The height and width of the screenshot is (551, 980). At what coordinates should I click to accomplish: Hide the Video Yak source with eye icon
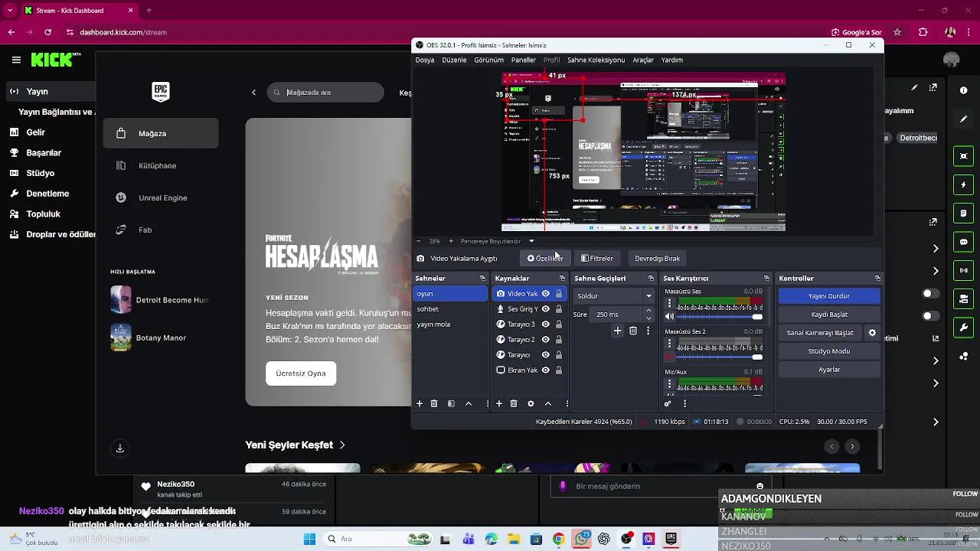(546, 294)
